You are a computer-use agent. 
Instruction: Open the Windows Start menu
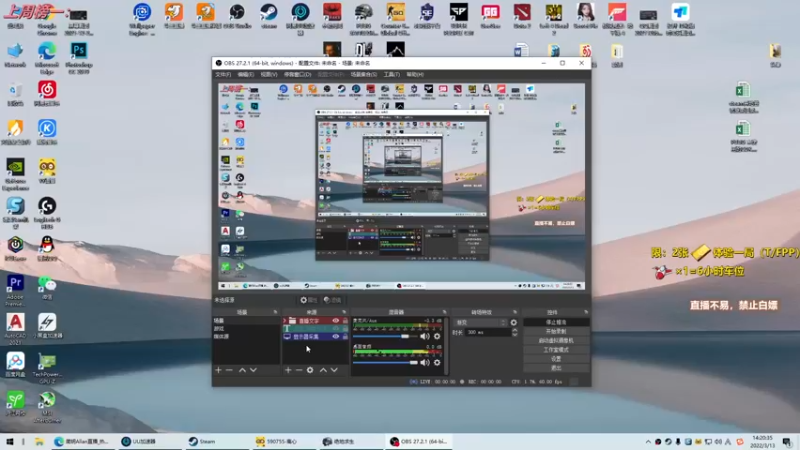(9, 441)
